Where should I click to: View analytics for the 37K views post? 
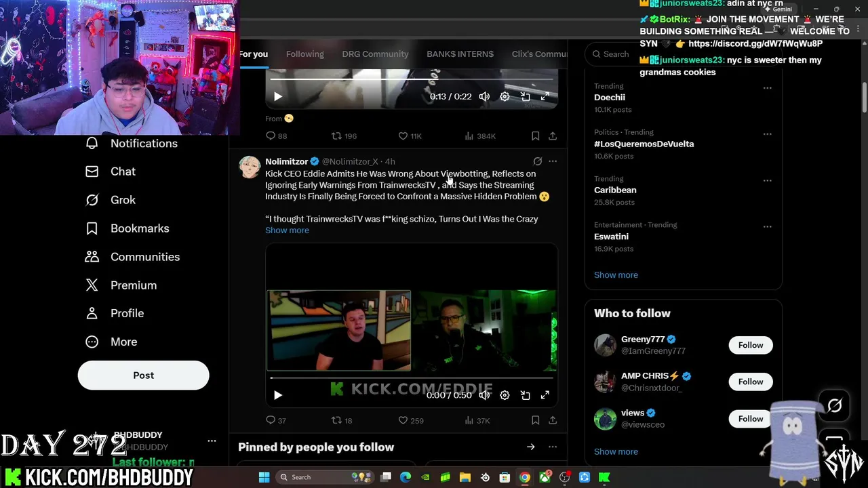[477, 420]
